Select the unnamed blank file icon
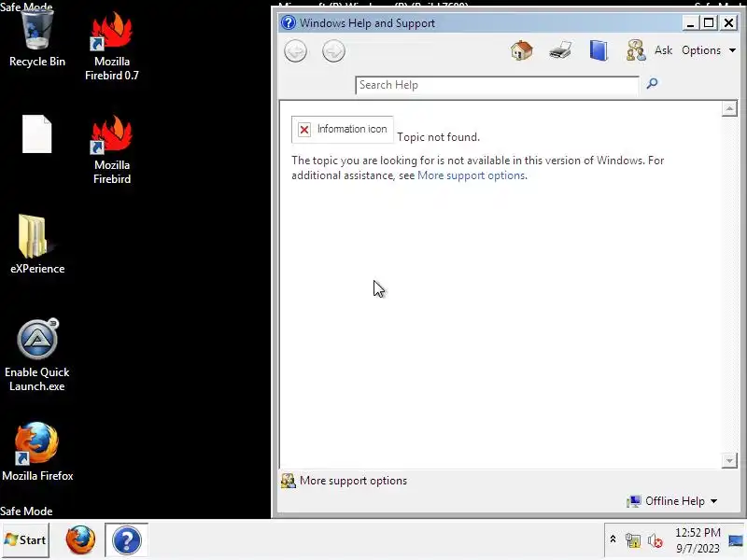This screenshot has height=560, width=747. tap(36, 133)
